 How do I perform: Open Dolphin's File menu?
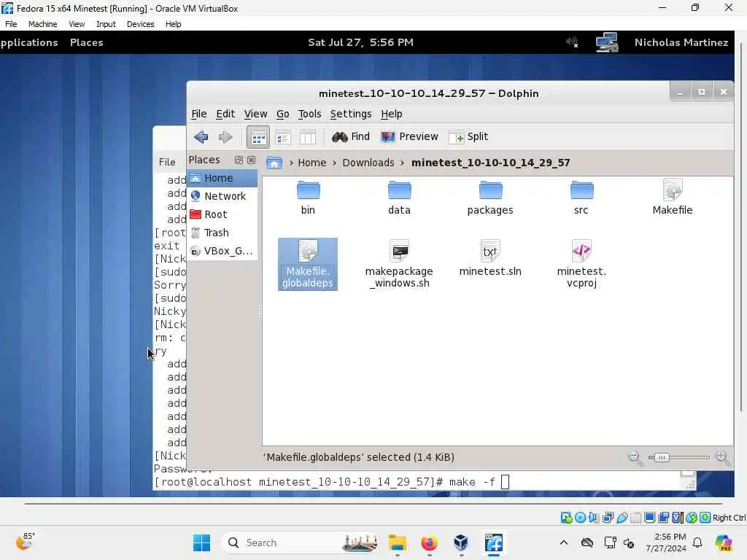point(198,114)
